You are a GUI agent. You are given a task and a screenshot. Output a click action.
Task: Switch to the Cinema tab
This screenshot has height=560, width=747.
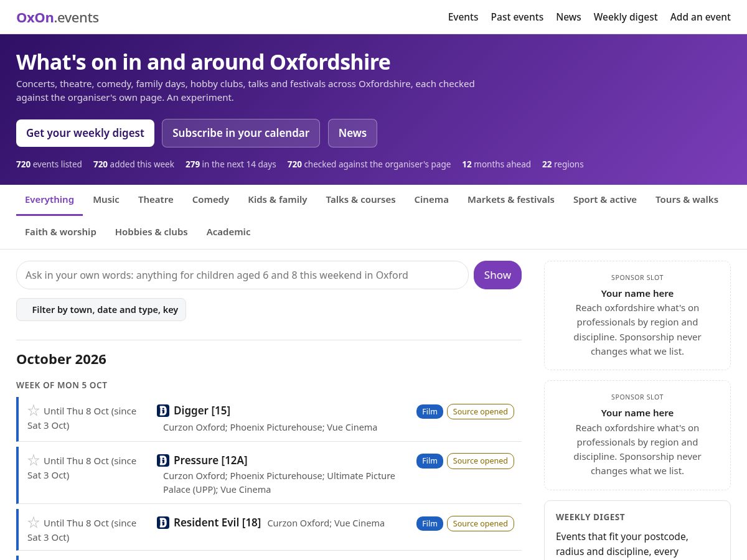(431, 200)
